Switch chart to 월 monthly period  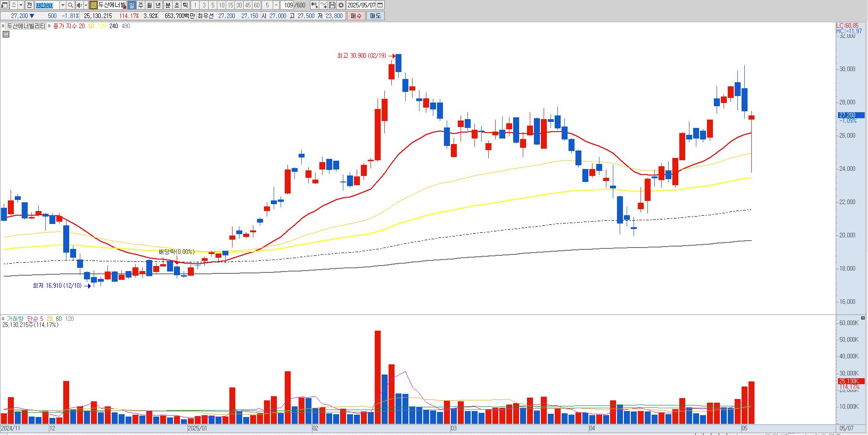(150, 5)
